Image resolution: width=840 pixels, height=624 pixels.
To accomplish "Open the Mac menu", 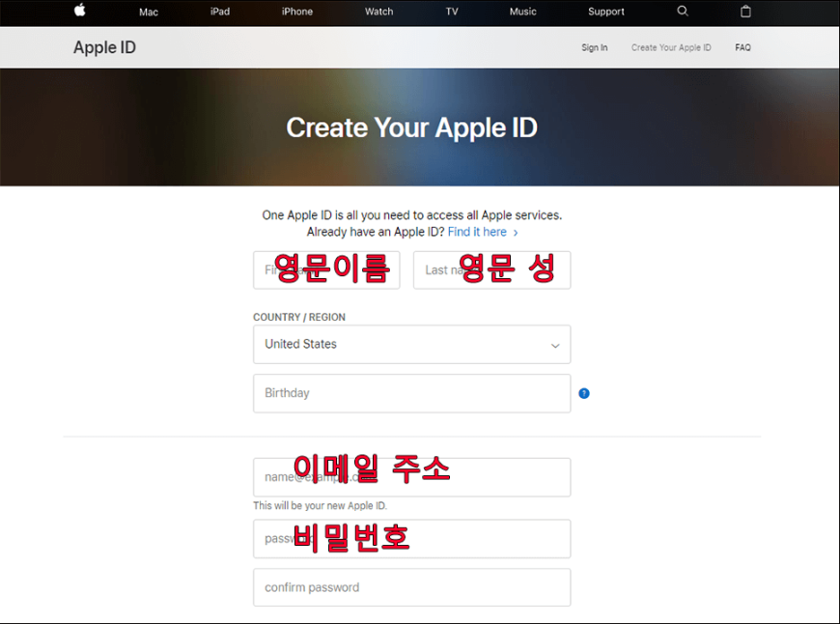I will (x=149, y=12).
